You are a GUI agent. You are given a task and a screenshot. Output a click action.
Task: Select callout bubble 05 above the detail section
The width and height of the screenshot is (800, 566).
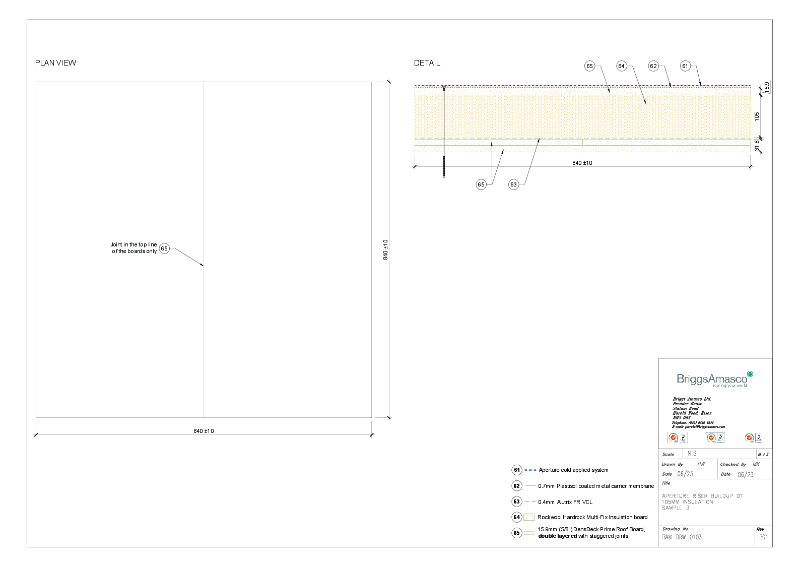589,66
